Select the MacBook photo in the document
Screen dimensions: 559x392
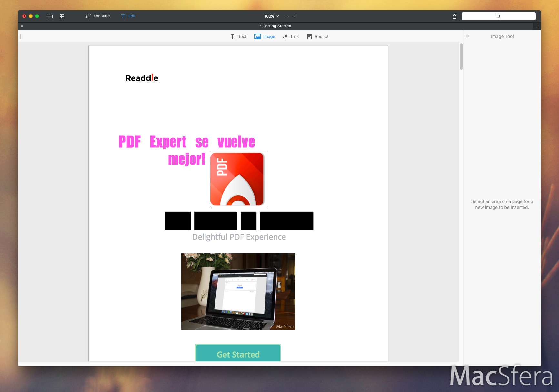pos(238,291)
